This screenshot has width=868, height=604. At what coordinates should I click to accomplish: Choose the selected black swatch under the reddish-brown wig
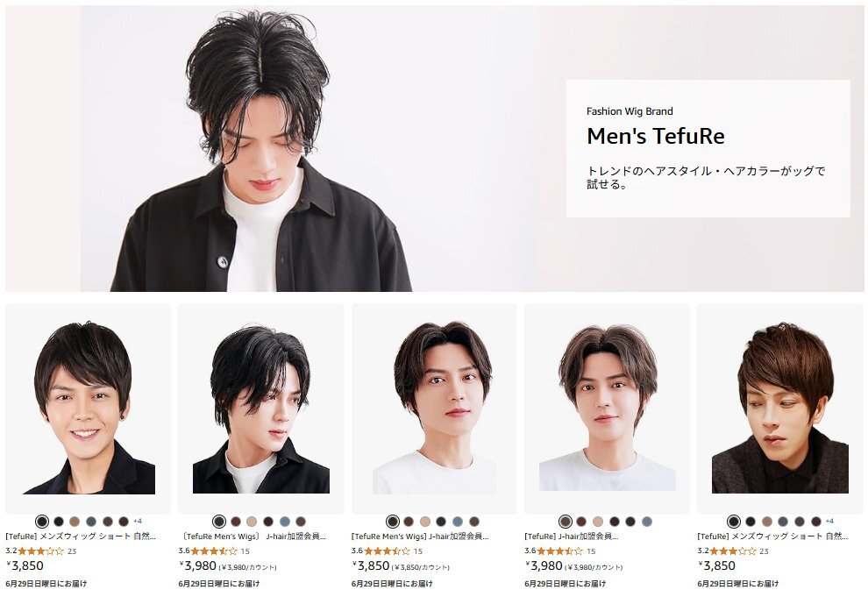pyautogui.click(x=734, y=522)
